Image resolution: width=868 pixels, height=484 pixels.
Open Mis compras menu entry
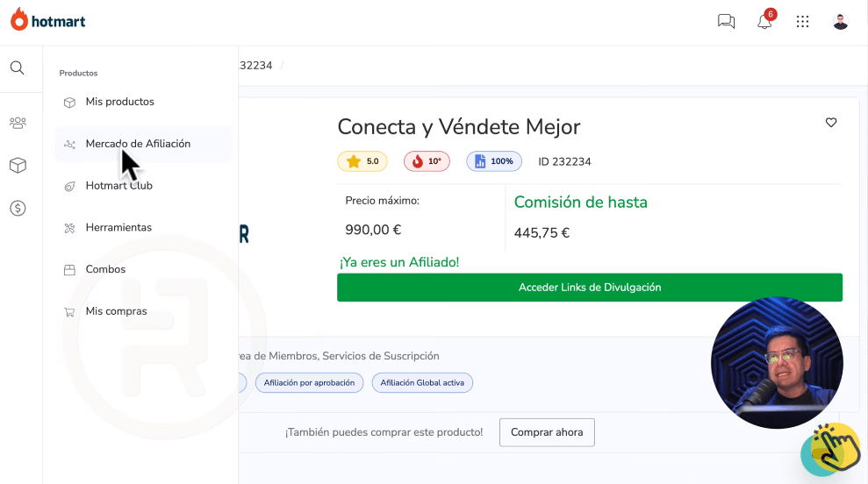pos(143,311)
